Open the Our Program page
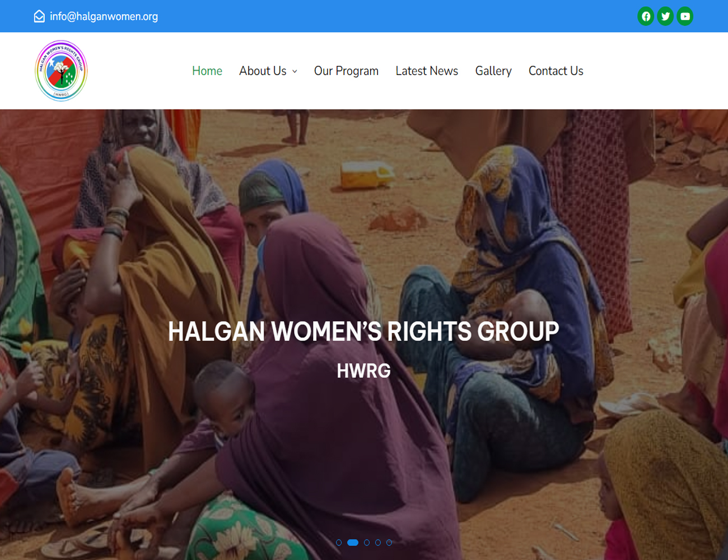Viewport: 728px width, 560px height. [346, 71]
